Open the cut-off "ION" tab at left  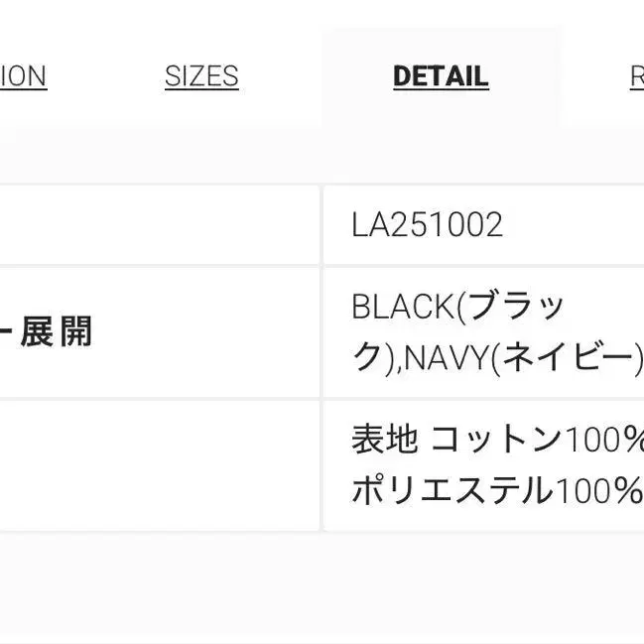tap(23, 76)
